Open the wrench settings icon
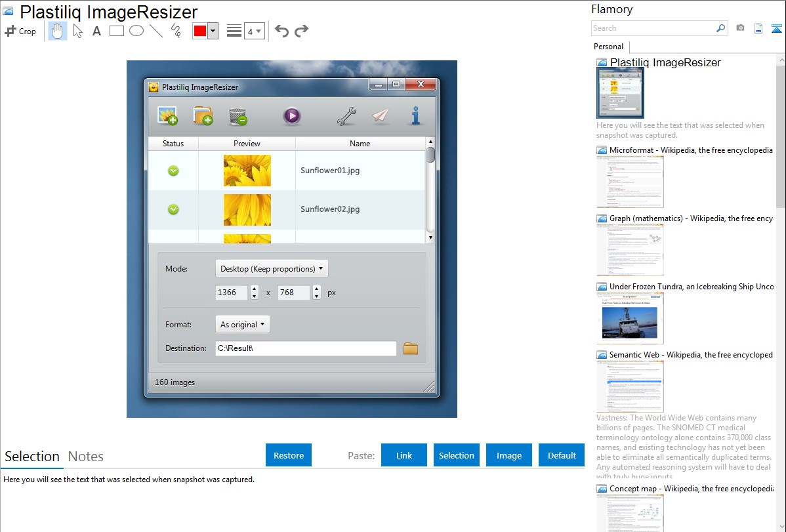This screenshot has width=786, height=532. (346, 116)
